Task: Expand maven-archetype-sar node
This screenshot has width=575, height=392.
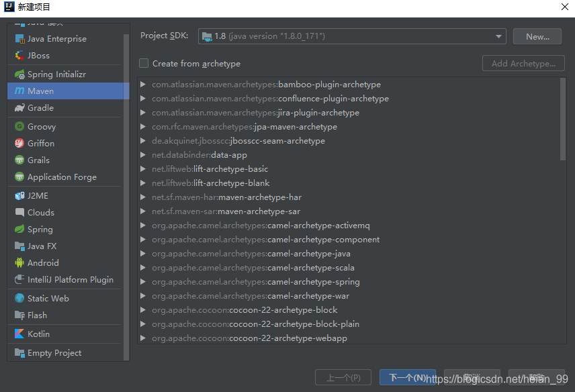Action: tap(143, 211)
